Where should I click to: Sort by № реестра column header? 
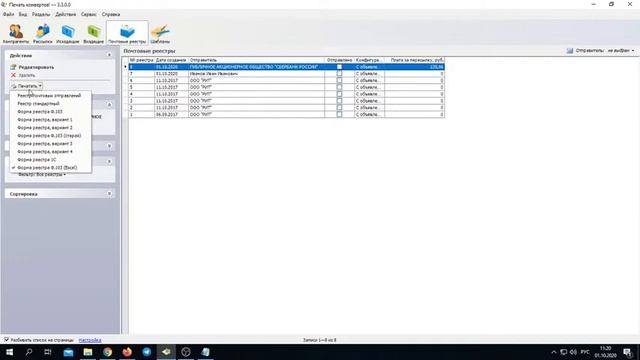[141, 60]
